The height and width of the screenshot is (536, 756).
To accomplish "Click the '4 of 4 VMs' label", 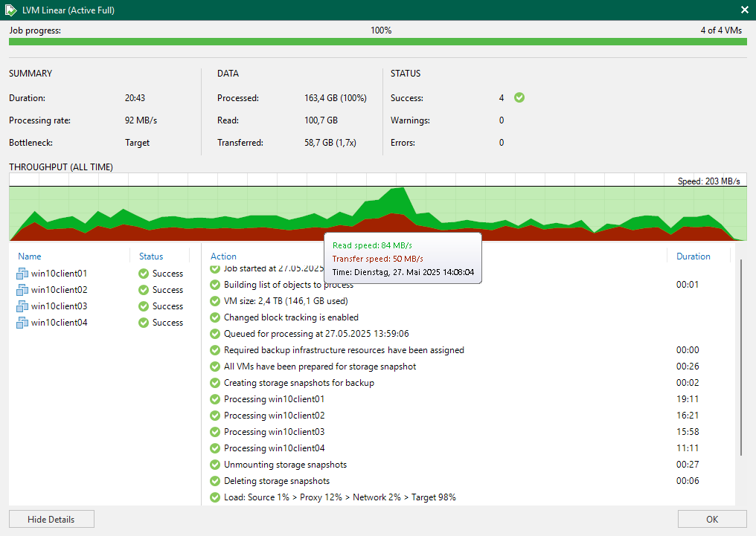I will pos(721,30).
